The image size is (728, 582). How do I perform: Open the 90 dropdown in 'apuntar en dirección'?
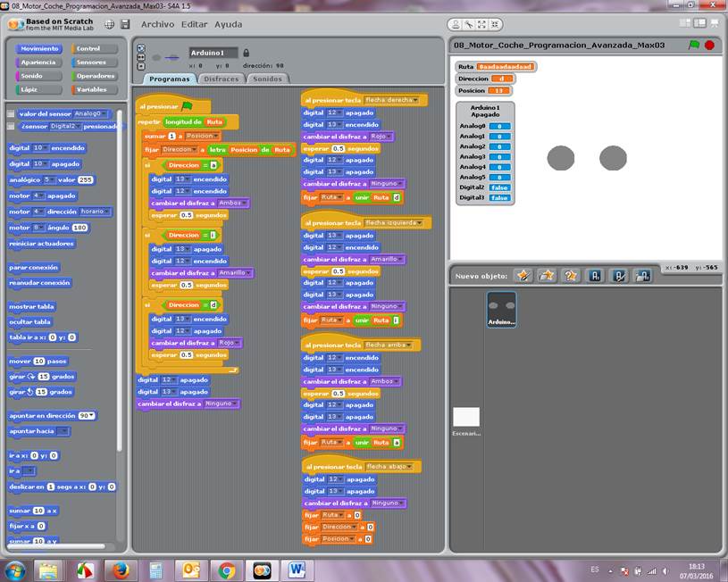click(x=87, y=416)
